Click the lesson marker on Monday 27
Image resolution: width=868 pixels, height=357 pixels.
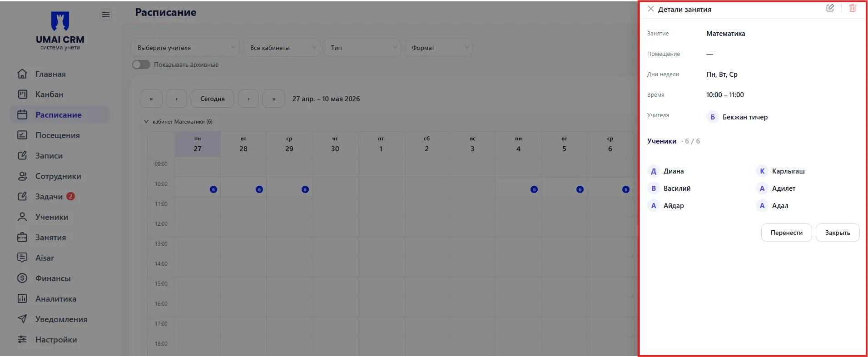213,189
